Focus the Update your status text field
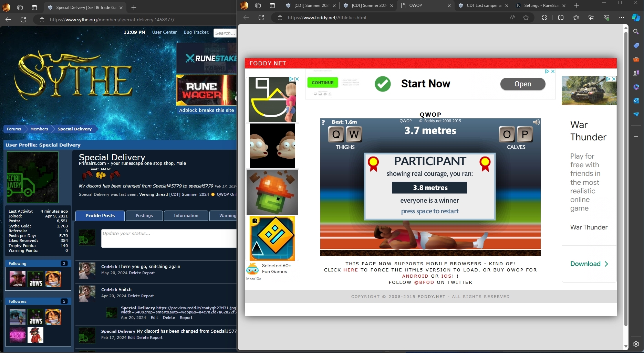The image size is (644, 353). tap(169, 238)
